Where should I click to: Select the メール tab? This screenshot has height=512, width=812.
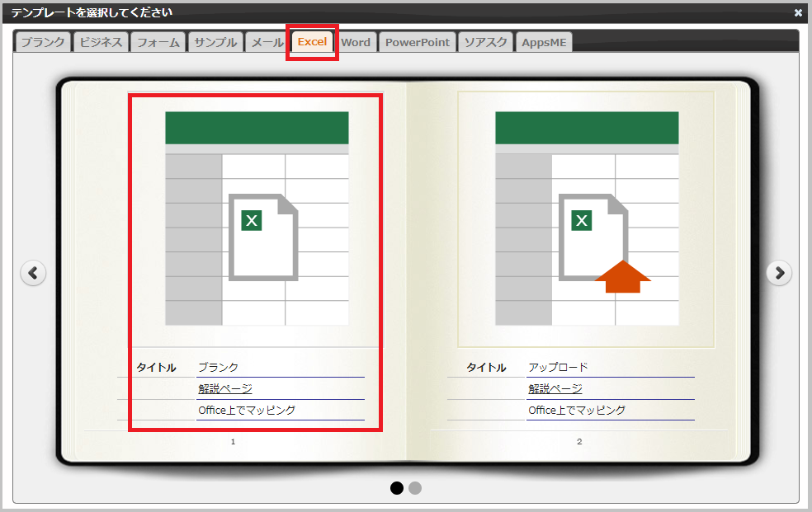[267, 42]
